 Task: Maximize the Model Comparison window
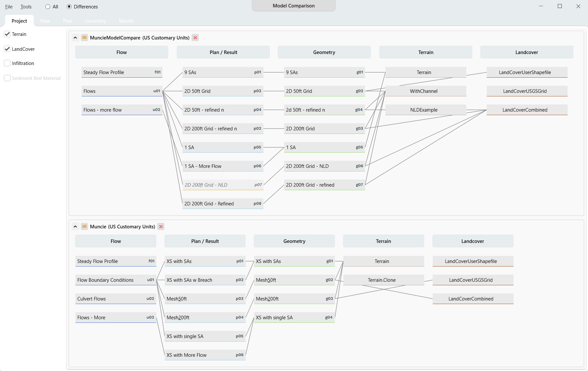point(560,6)
